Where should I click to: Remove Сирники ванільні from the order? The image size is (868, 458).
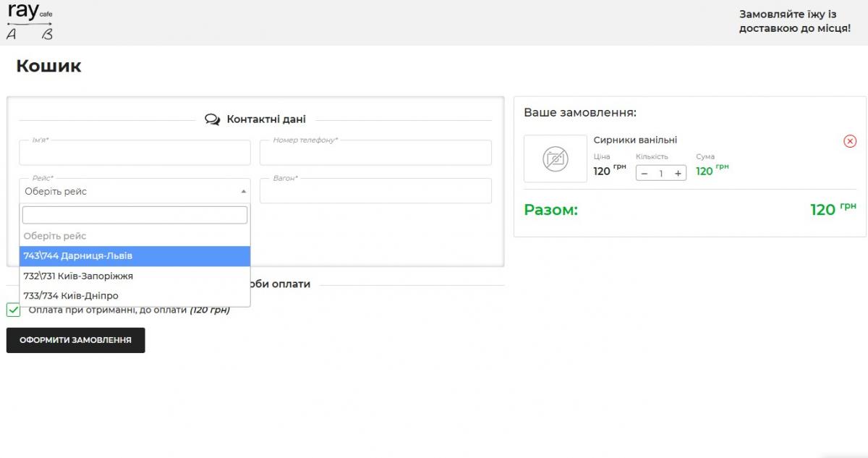pyautogui.click(x=850, y=141)
